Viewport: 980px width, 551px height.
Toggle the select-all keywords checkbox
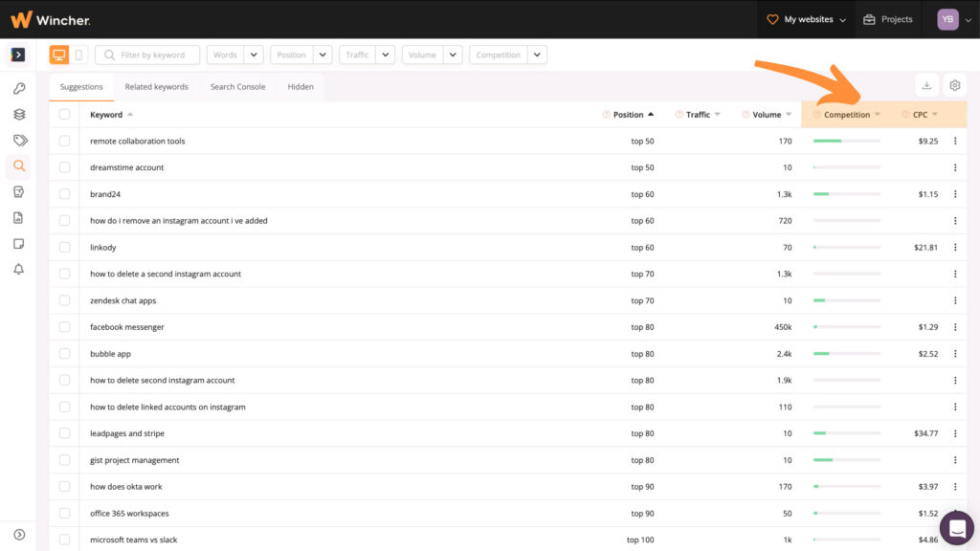[64, 115]
